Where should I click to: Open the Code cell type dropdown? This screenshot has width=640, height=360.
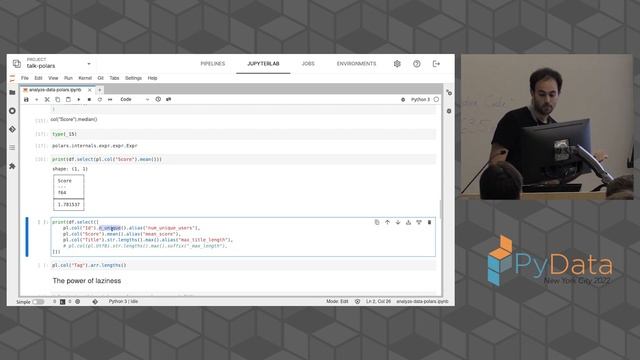(x=134, y=100)
